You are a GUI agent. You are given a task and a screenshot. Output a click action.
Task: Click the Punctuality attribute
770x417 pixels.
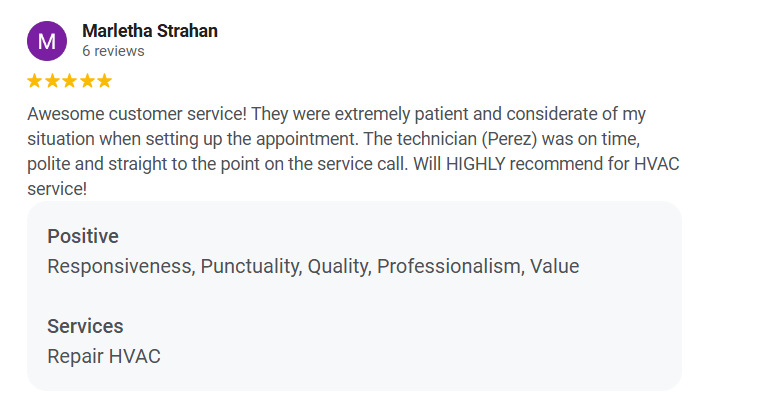[251, 266]
